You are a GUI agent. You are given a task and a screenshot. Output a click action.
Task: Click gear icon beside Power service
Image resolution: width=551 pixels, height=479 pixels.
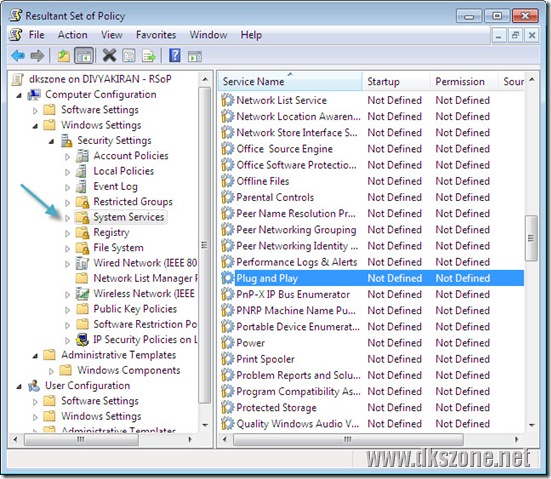(227, 343)
